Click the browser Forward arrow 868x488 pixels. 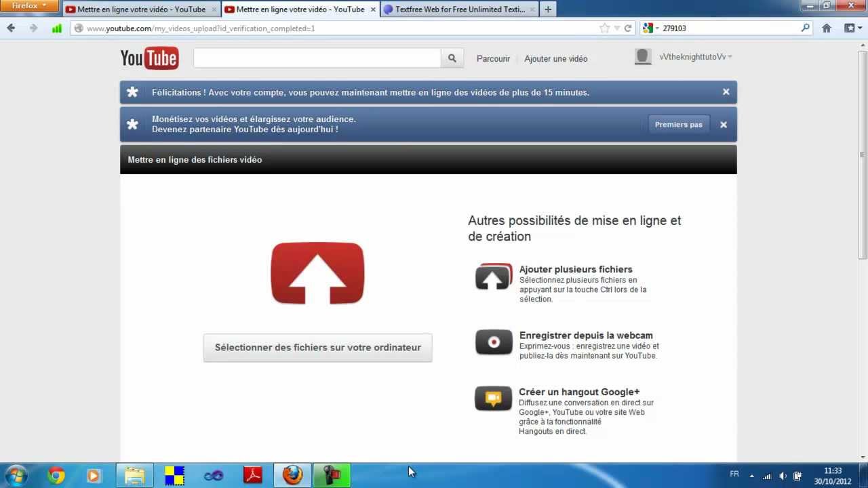(x=33, y=28)
